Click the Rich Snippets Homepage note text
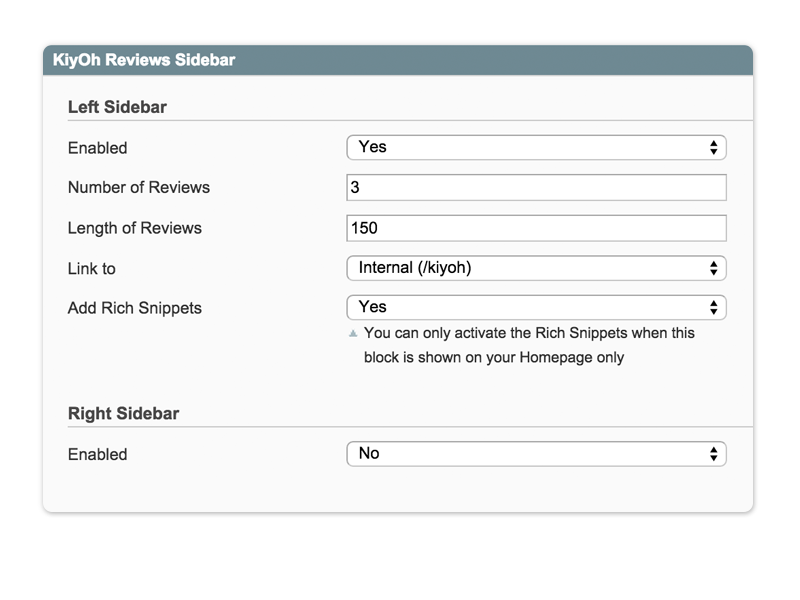800x600 pixels. pos(529,345)
